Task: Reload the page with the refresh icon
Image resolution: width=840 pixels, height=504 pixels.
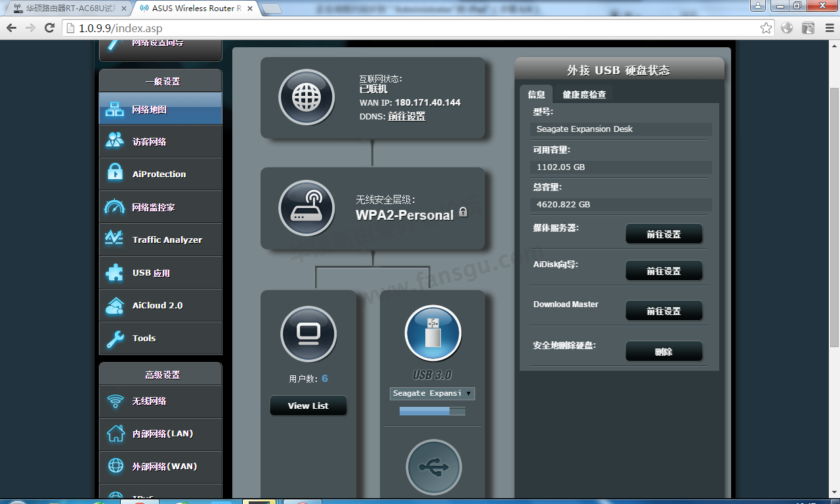Action: (49, 28)
